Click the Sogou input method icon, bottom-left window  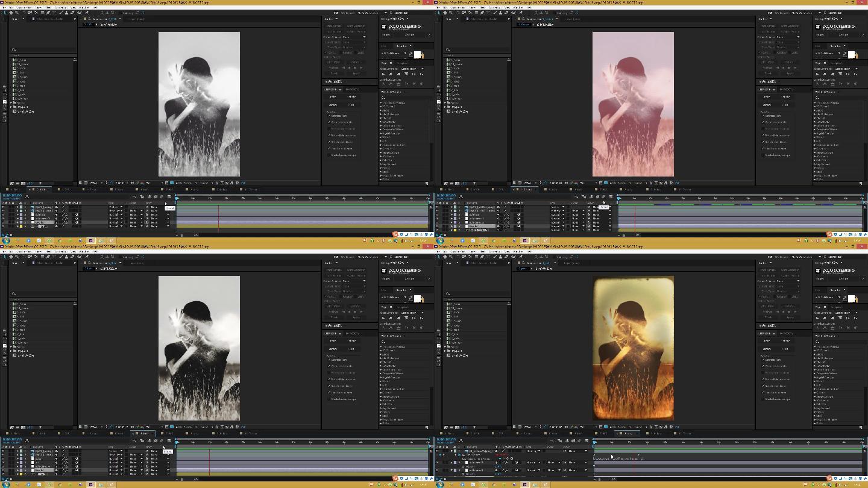click(395, 478)
